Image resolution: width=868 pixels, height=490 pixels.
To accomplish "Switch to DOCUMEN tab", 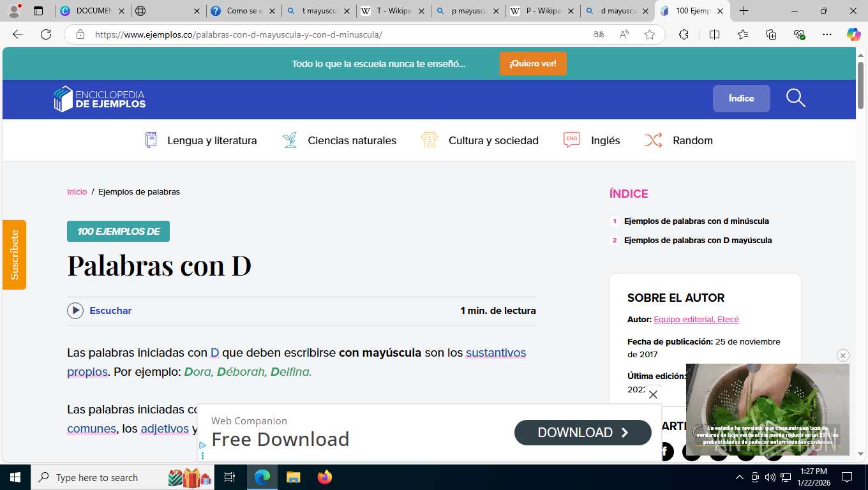I will pos(93,11).
